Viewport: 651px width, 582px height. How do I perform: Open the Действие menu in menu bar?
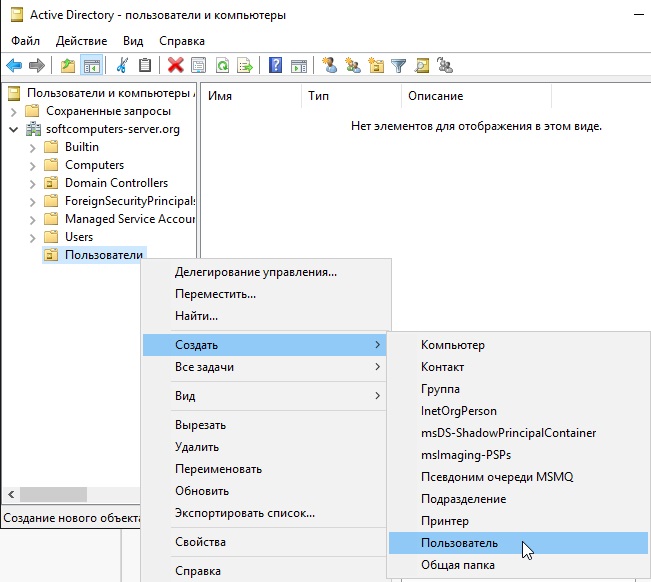point(81,41)
